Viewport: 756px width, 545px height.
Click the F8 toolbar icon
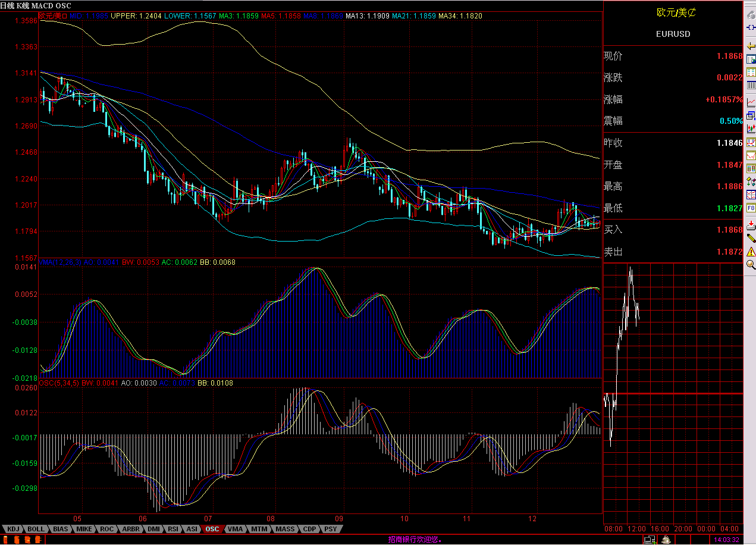click(751, 208)
